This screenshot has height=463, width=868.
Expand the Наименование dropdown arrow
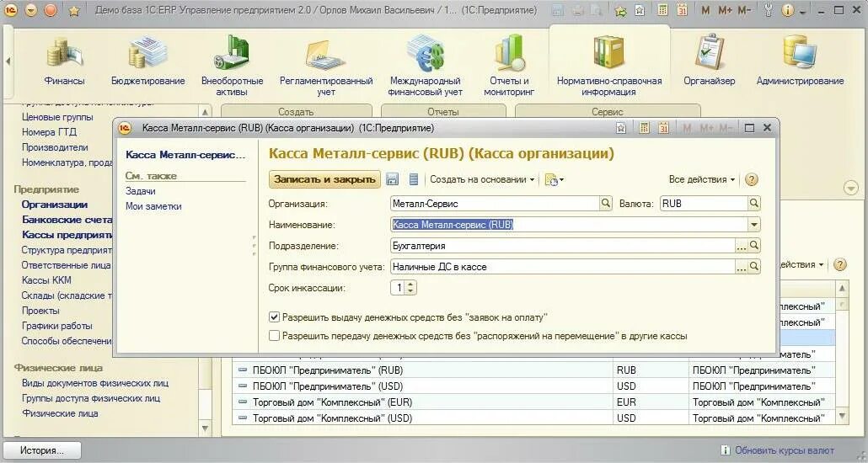pyautogui.click(x=754, y=224)
